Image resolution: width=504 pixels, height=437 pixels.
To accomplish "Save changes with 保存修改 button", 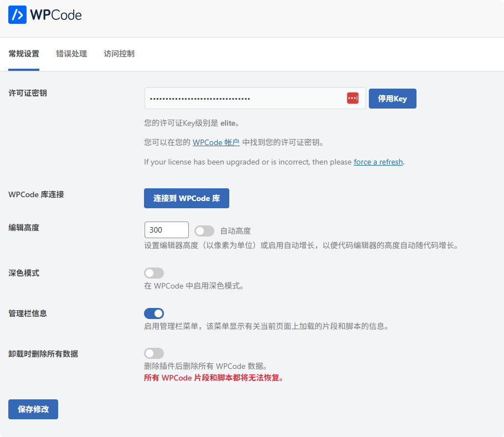I will (33, 409).
